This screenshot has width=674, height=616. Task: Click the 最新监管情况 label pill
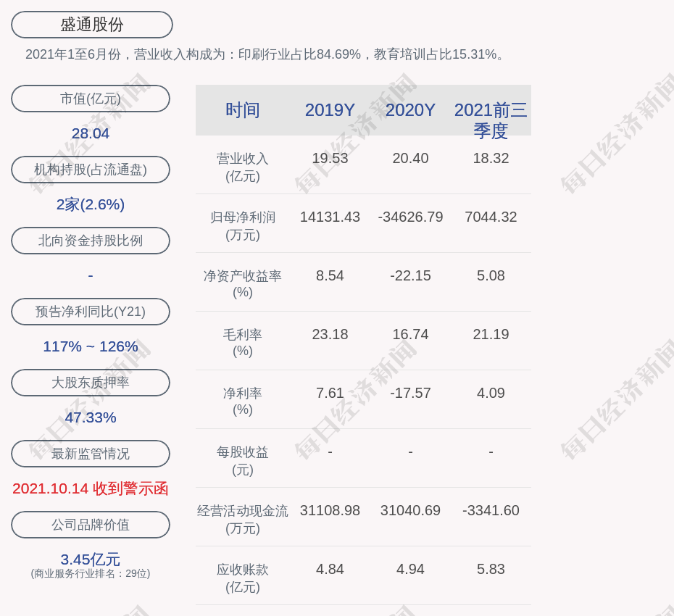[x=91, y=454]
